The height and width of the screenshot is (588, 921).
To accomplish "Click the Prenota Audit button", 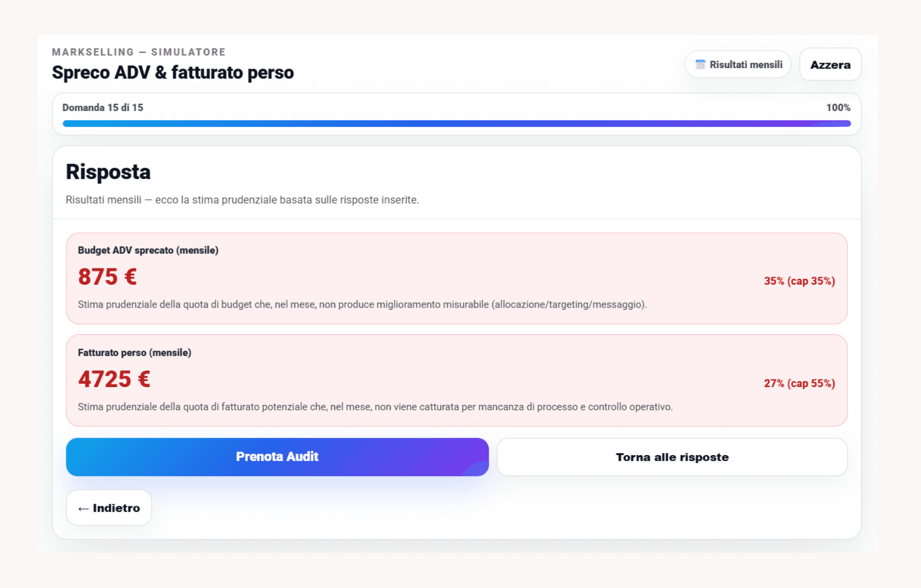I will point(277,457).
